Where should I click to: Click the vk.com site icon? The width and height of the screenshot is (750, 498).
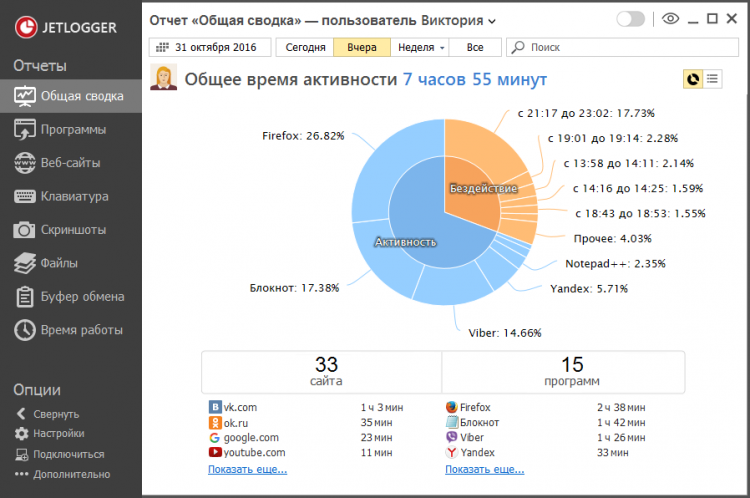click(215, 407)
